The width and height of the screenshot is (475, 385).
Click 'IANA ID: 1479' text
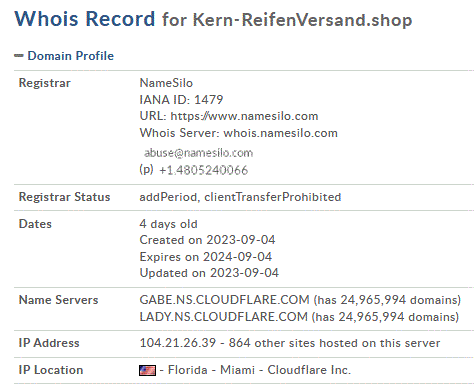tap(181, 99)
